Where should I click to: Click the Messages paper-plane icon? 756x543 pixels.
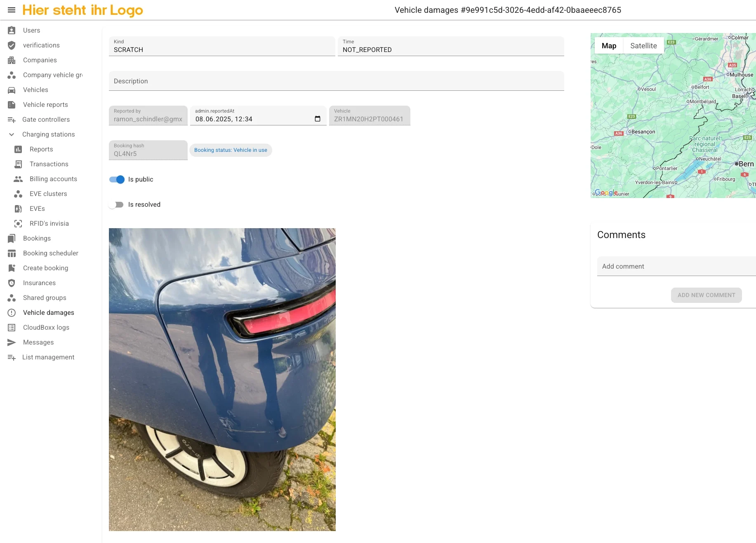[12, 342]
